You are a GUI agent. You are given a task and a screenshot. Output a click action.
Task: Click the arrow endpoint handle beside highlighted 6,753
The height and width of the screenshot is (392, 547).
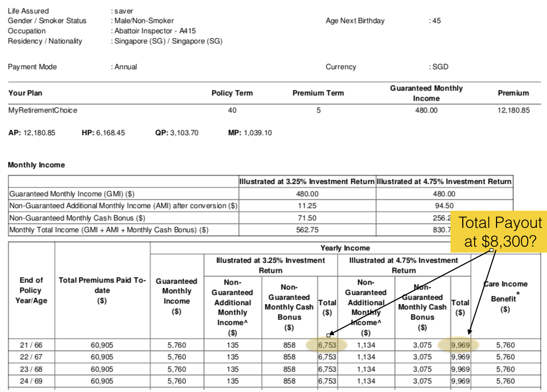point(328,335)
